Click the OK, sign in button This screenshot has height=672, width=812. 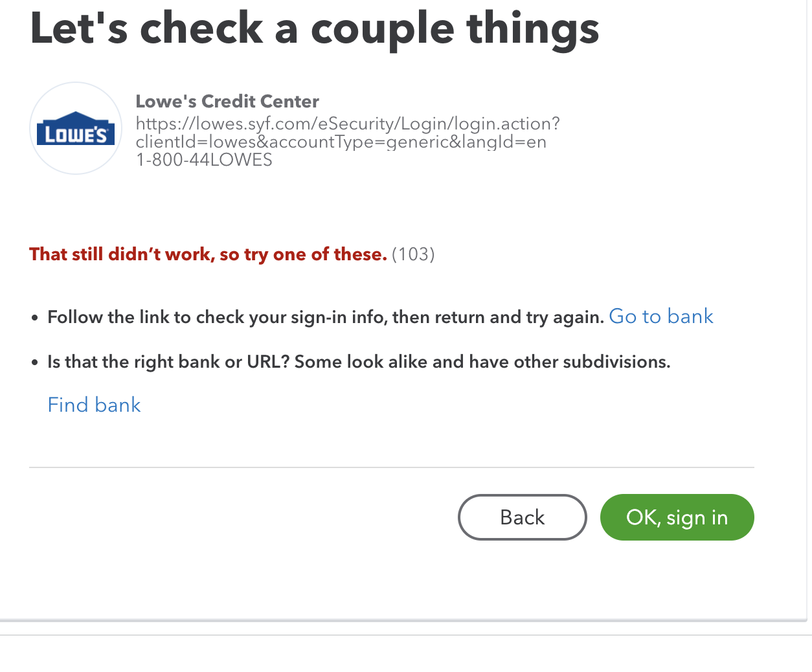(x=677, y=517)
